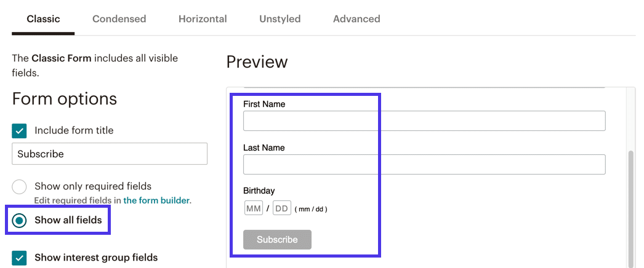Image resolution: width=644 pixels, height=268 pixels.
Task: Click the Include form title label
Action: pos(74,130)
